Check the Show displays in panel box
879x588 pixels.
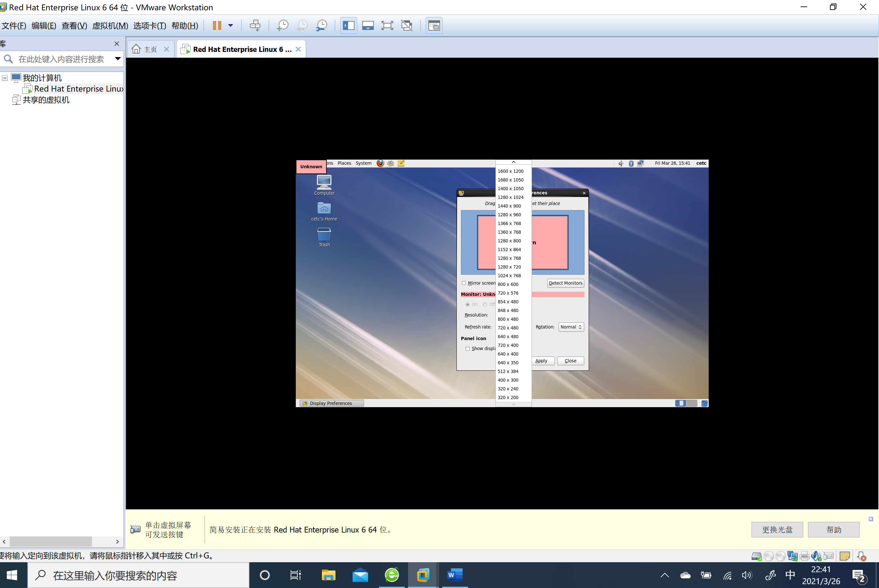[467, 349]
